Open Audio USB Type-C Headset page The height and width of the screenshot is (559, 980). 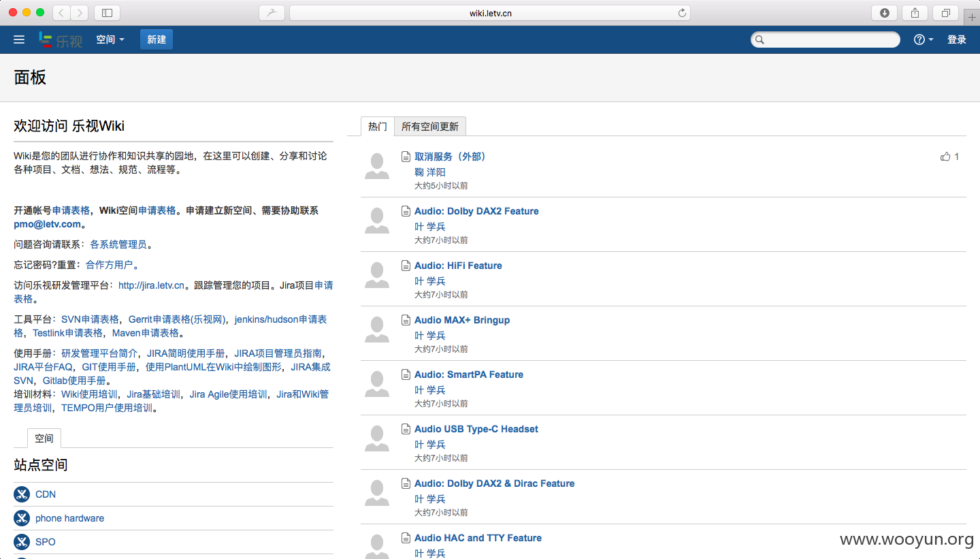[x=476, y=429]
